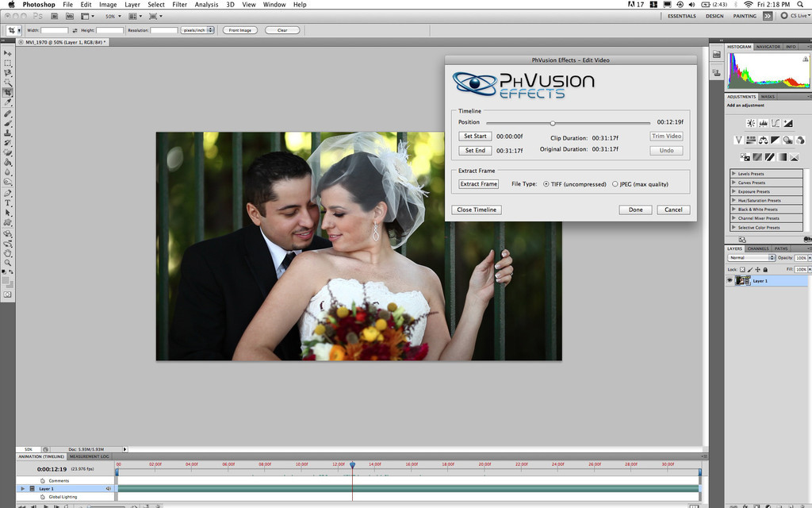Expand Channel Mixer Presets
This screenshot has width=812, height=508.
733,218
